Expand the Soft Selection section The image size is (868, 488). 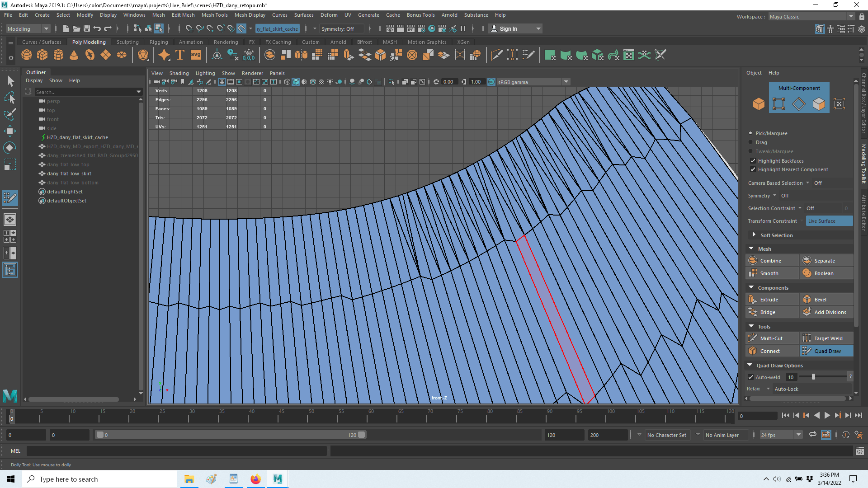point(754,235)
